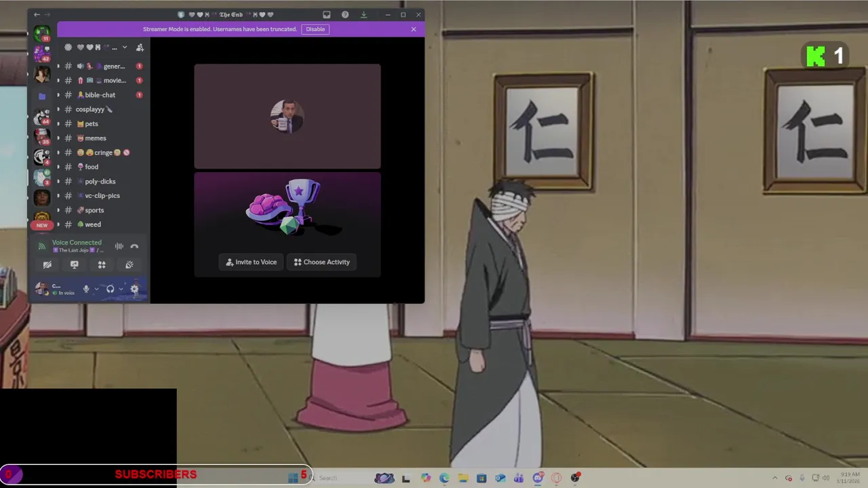This screenshot has height=488, width=868.
Task: Start screen share from voice panel
Action: pyautogui.click(x=75, y=264)
